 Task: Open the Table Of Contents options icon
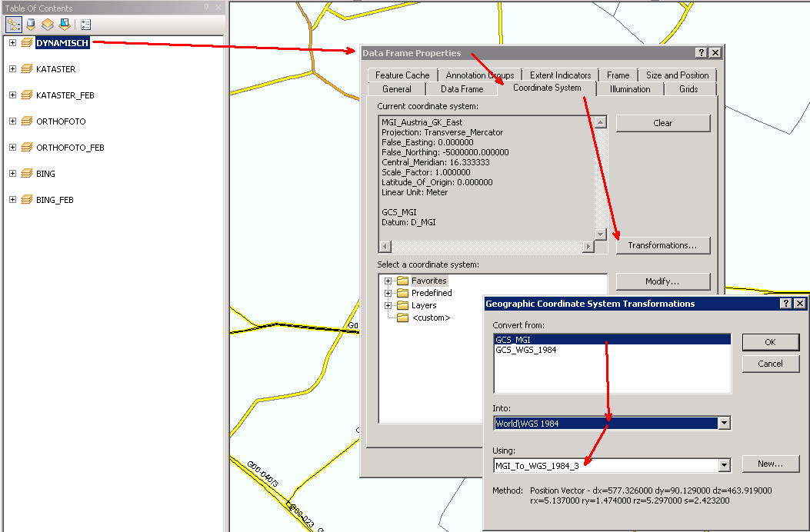[x=85, y=24]
